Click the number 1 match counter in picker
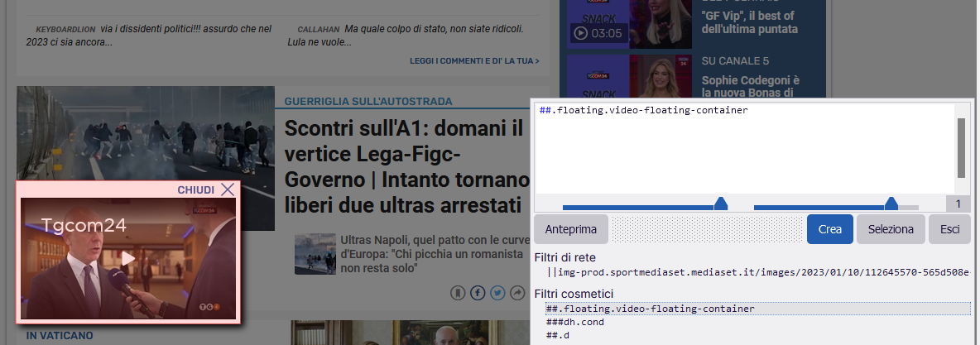The image size is (980, 345). [958, 204]
